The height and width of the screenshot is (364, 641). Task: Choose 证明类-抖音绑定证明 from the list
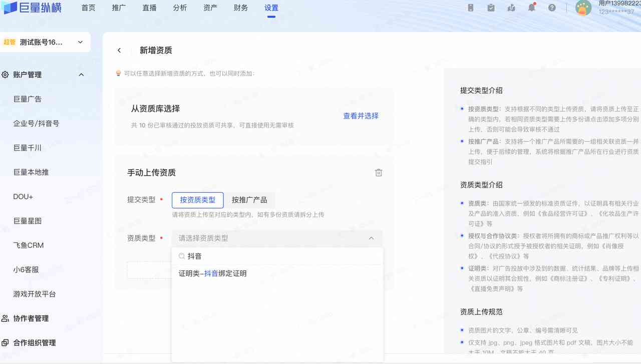point(213,273)
